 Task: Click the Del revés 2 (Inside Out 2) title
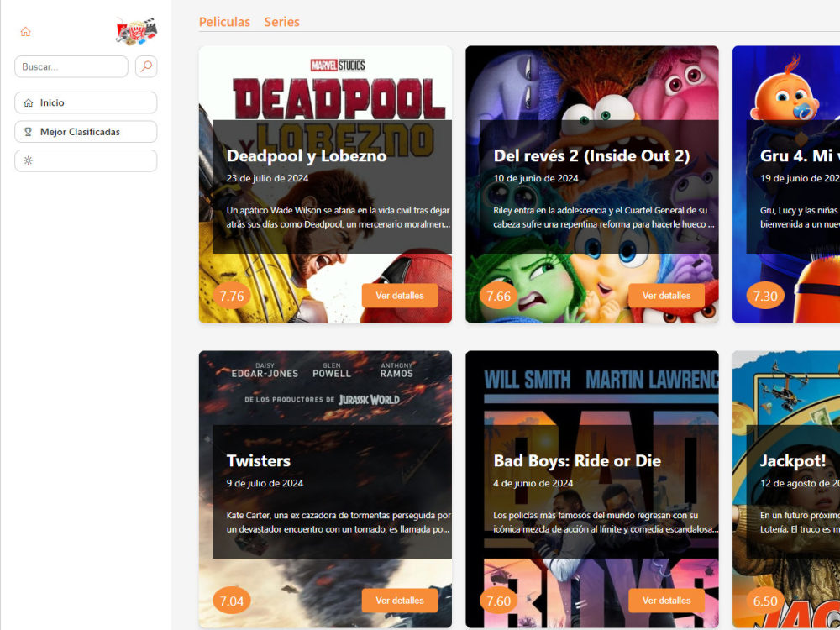coord(591,156)
